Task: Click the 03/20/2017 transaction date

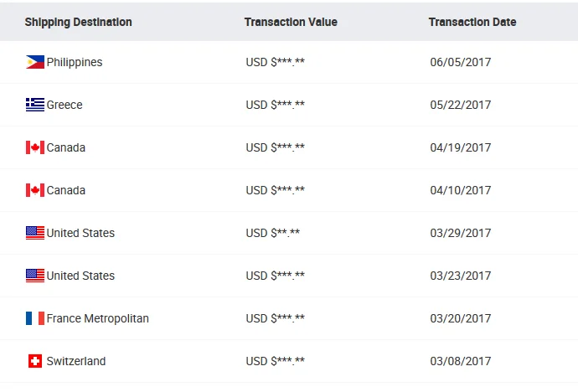Action: 461,318
